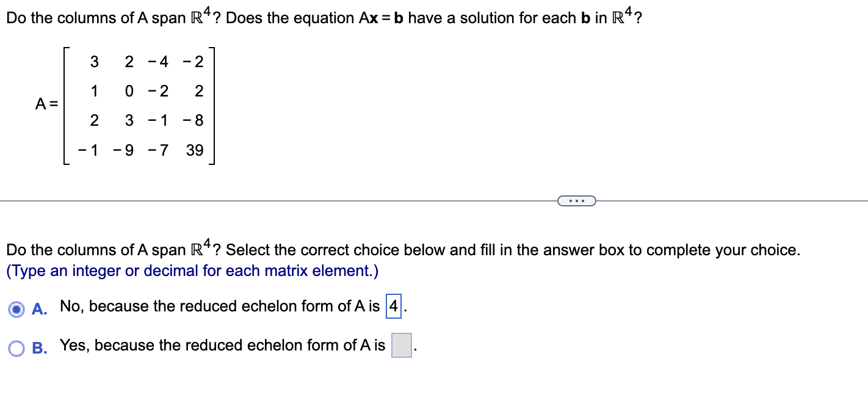Expand the collapsed question details section
The width and height of the screenshot is (868, 403).
[x=576, y=200]
